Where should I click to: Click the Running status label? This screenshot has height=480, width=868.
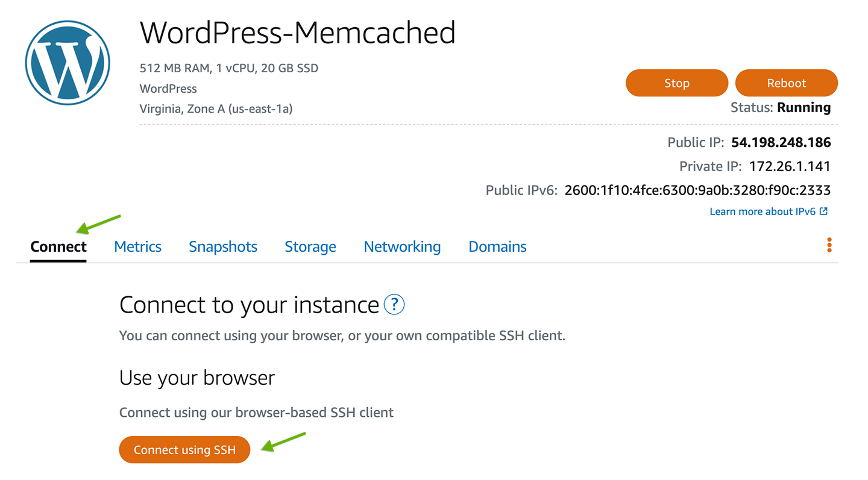(x=804, y=108)
